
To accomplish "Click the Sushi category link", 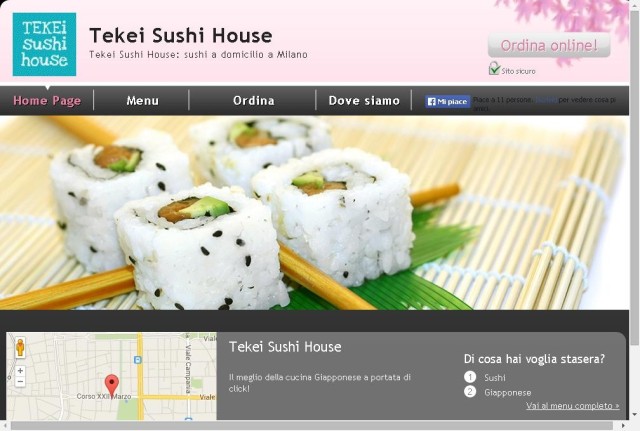I will (495, 378).
